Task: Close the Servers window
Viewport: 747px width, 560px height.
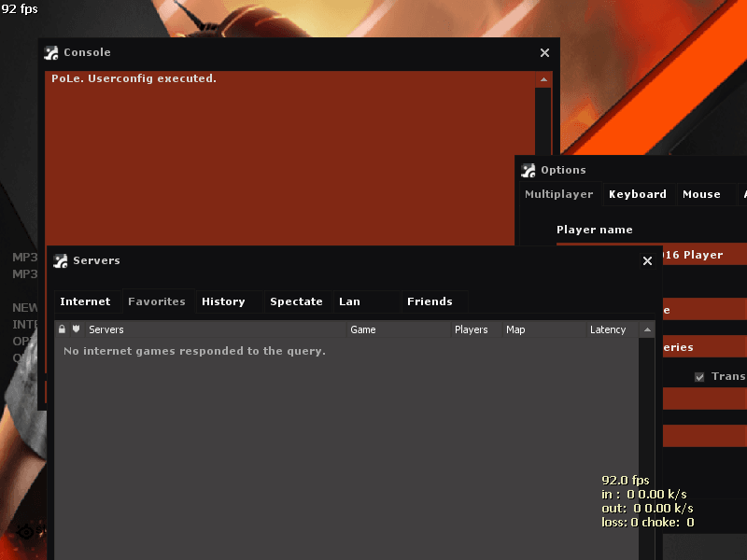Action: (x=647, y=261)
